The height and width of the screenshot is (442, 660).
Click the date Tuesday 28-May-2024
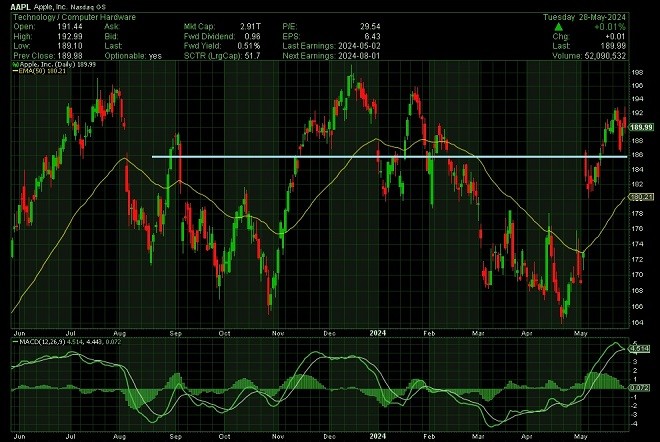click(x=584, y=17)
